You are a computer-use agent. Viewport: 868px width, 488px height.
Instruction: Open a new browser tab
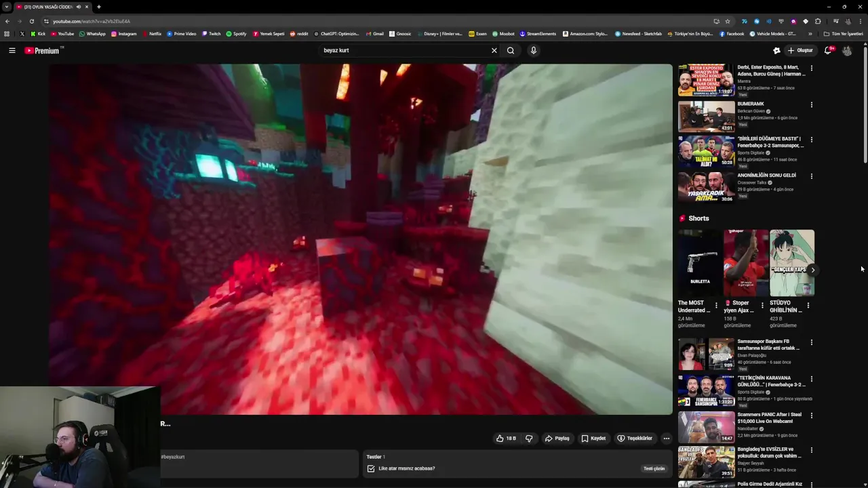point(99,7)
